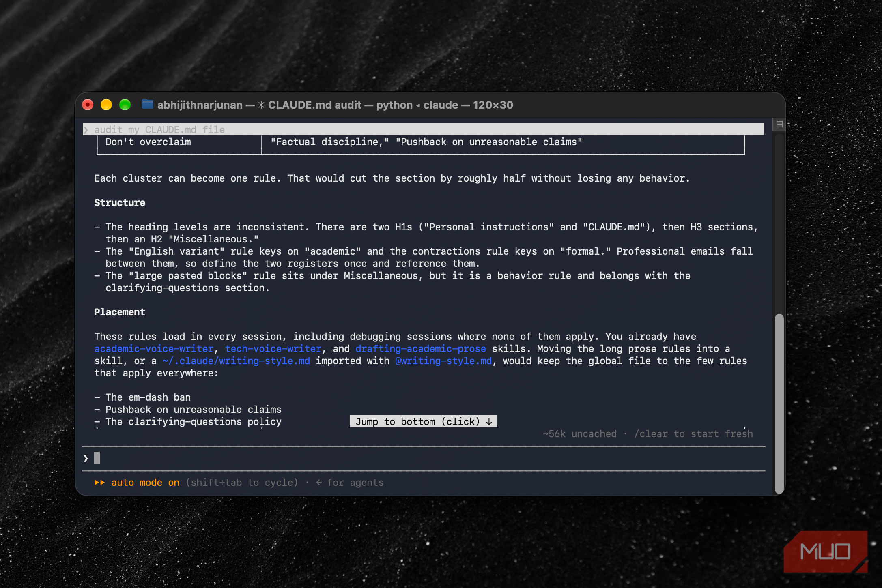Image resolution: width=882 pixels, height=588 pixels.
Task: Click the auto mode double-arrow icon
Action: coord(100,483)
